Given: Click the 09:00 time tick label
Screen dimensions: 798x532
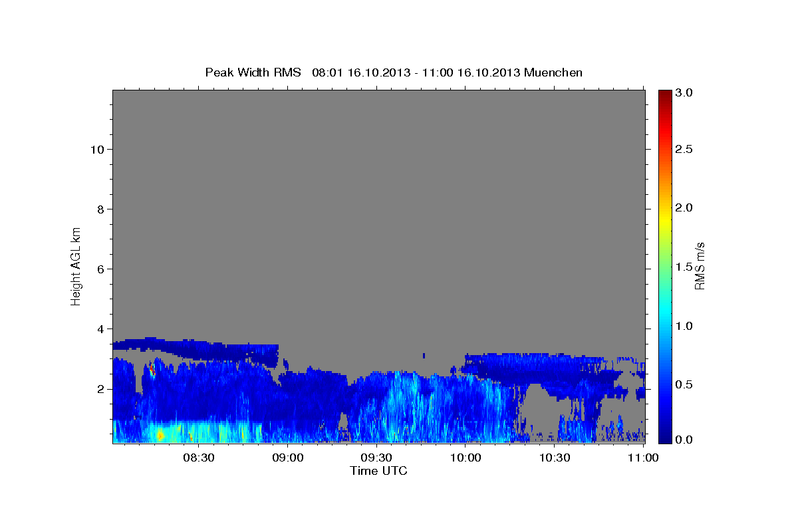Looking at the screenshot, I should coord(288,458).
